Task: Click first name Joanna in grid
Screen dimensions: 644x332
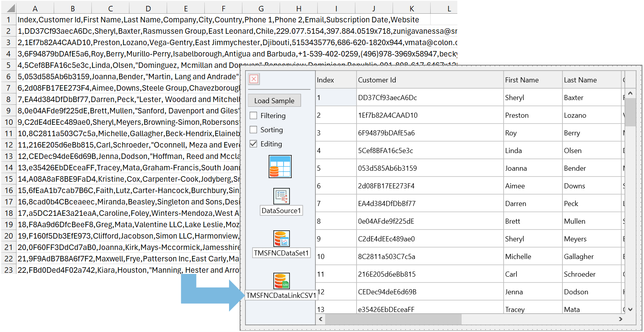Action: click(533, 168)
